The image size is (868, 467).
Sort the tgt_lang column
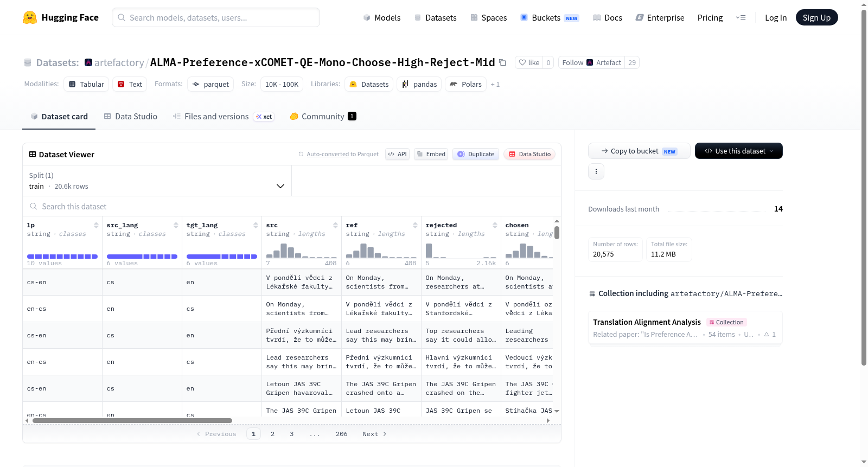point(256,225)
